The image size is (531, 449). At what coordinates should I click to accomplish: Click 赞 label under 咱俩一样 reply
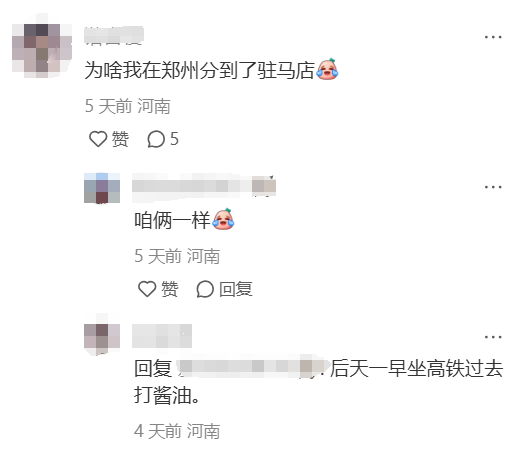pyautogui.click(x=170, y=289)
